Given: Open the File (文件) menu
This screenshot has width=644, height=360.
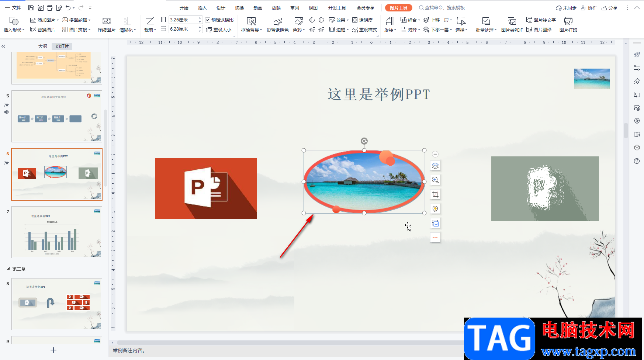Looking at the screenshot, I should click(x=13, y=8).
